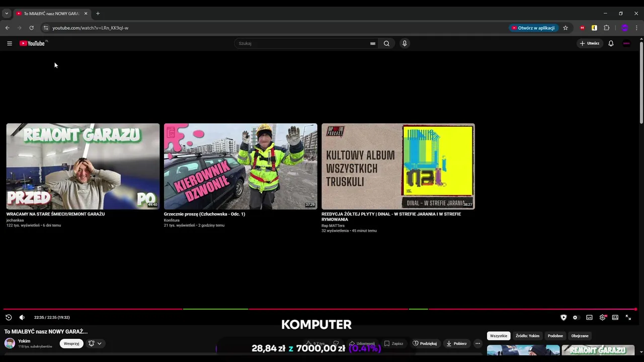Open the Yokim channel avatar
The height and width of the screenshot is (362, 644).
(x=10, y=343)
